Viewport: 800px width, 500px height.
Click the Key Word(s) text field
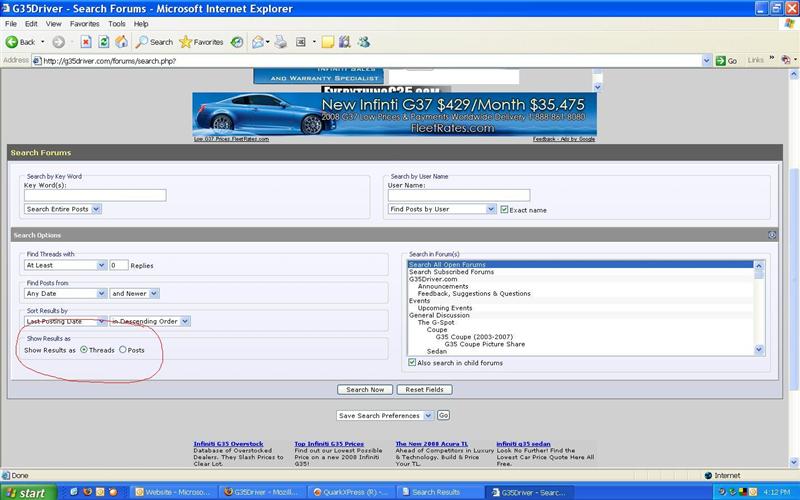click(x=95, y=195)
